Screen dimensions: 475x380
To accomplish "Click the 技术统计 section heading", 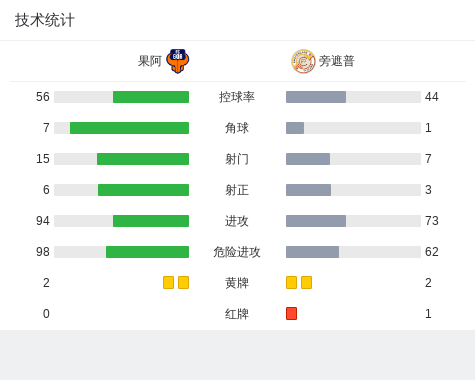I will coord(45,20).
